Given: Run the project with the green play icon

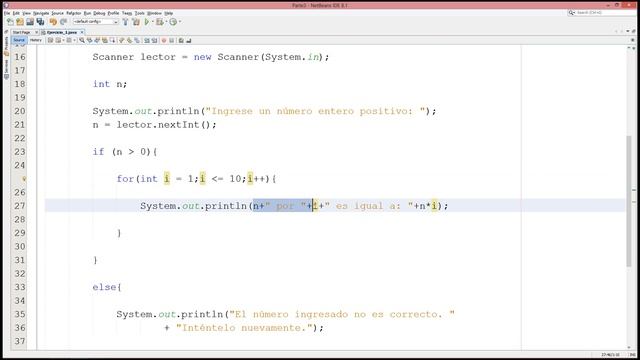Looking at the screenshot, I should 147,22.
